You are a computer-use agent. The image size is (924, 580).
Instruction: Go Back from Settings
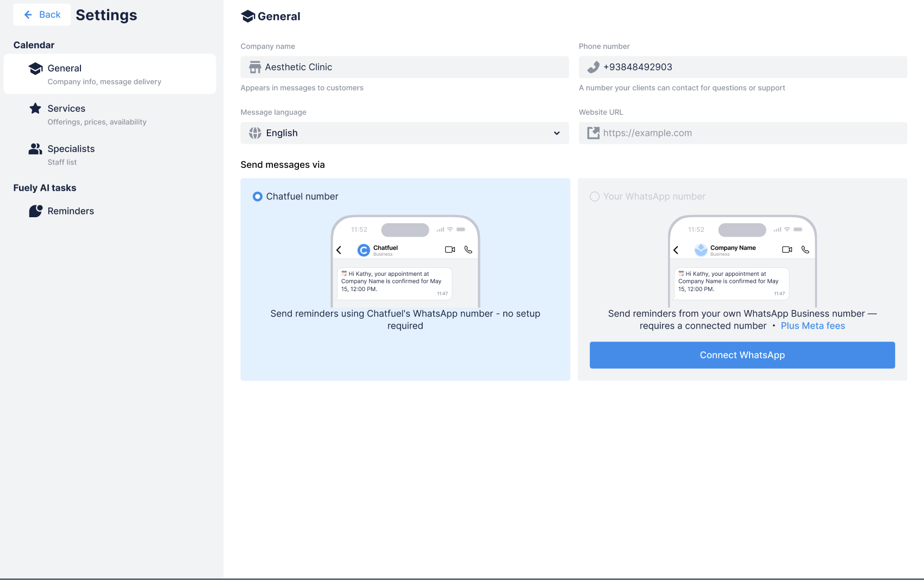click(42, 15)
